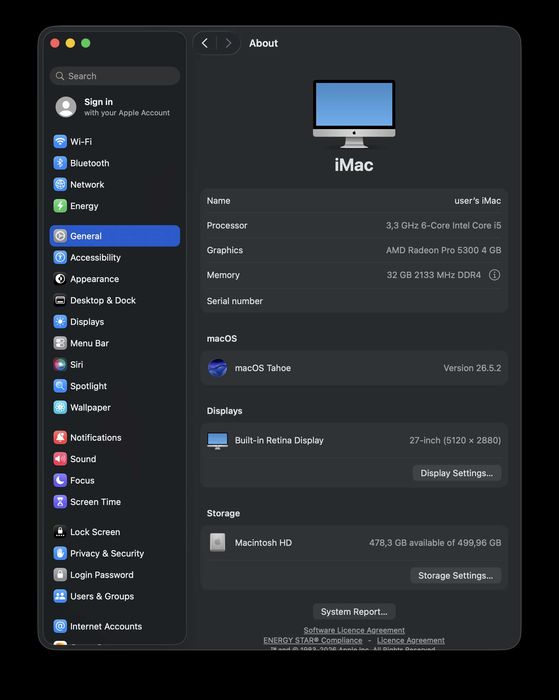Open Wi-Fi settings icon in sidebar
Screen dimensions: 559x700
point(60,142)
